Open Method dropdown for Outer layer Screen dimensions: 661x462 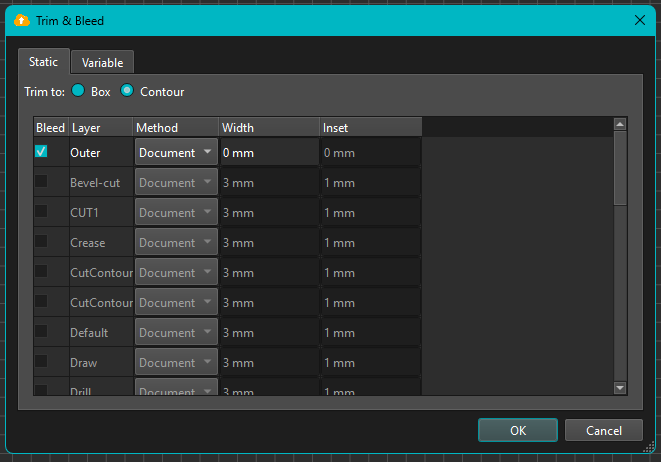pos(176,152)
